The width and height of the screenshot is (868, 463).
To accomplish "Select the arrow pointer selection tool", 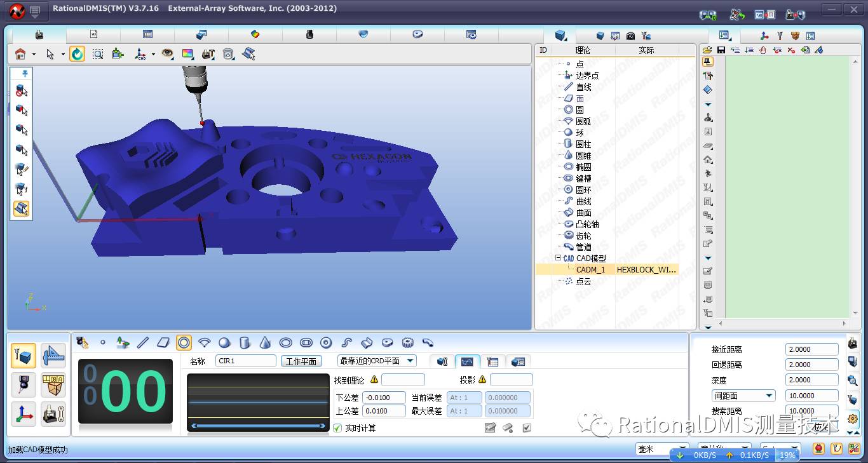I will (x=50, y=55).
